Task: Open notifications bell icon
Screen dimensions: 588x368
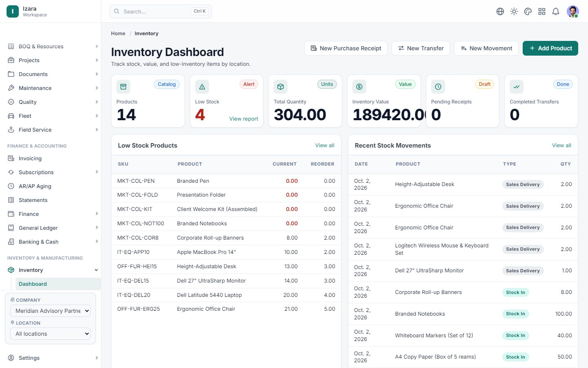Action: pyautogui.click(x=556, y=11)
